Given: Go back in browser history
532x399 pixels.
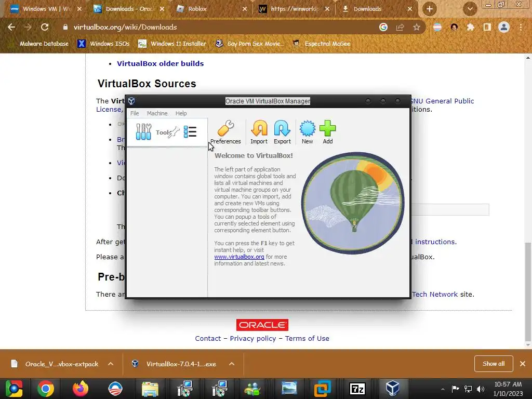Looking at the screenshot, I should (x=11, y=27).
